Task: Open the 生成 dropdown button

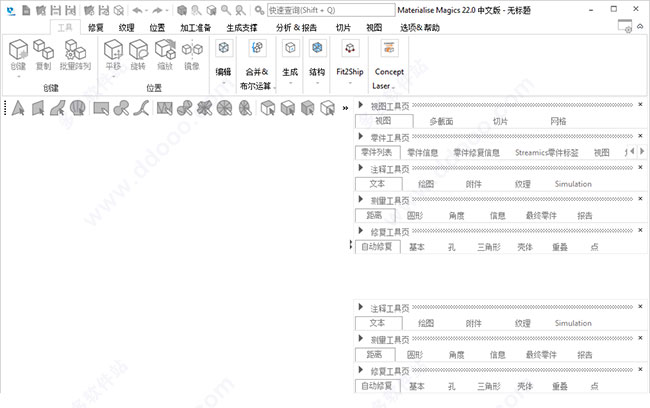Action: coord(290,62)
